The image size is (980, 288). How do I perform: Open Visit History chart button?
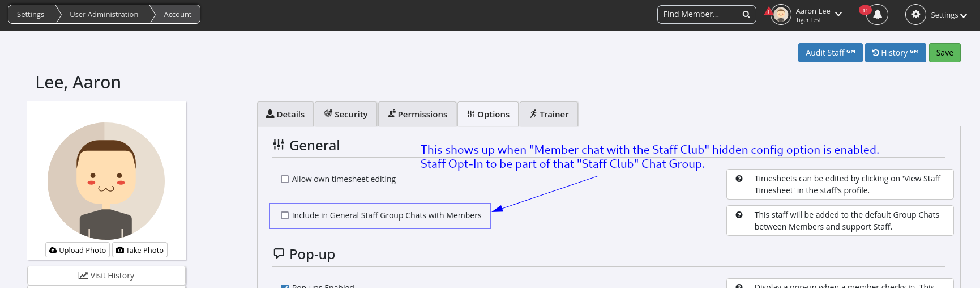(x=106, y=276)
